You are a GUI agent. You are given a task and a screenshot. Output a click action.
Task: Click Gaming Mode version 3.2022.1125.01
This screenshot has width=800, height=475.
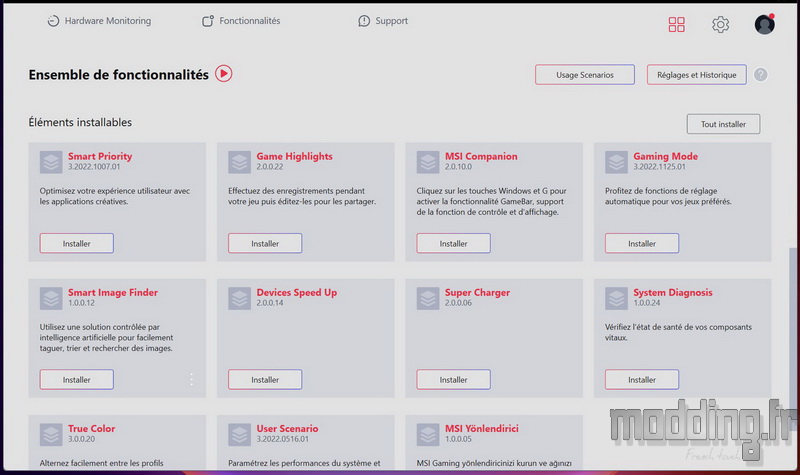(659, 167)
